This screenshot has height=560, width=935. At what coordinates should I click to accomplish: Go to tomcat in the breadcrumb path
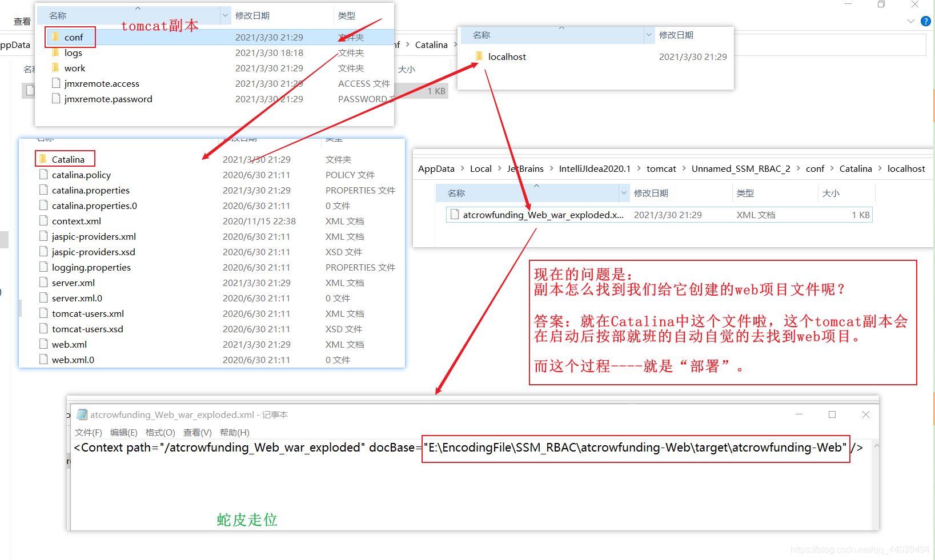(x=661, y=168)
